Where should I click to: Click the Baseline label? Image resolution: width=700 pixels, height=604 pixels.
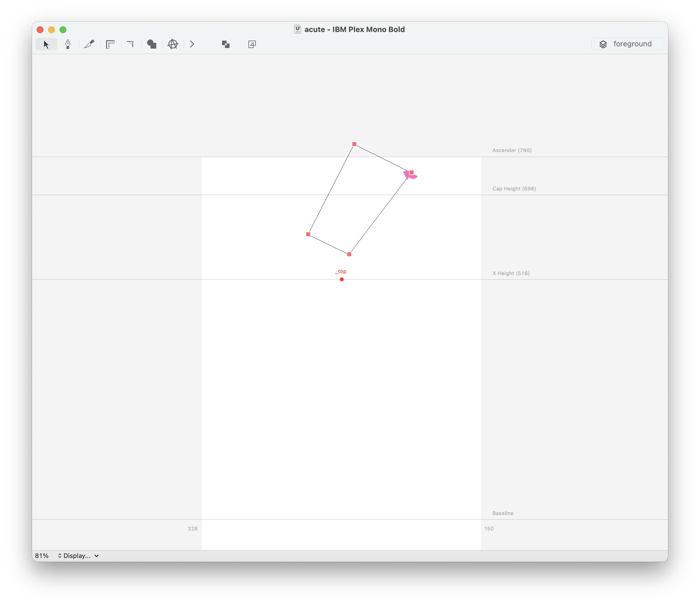tap(503, 513)
